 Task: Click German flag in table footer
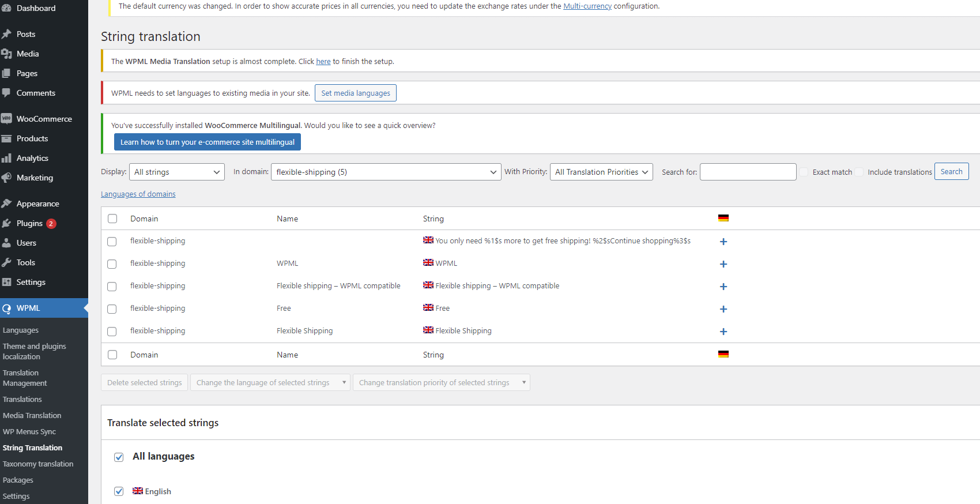pos(723,354)
